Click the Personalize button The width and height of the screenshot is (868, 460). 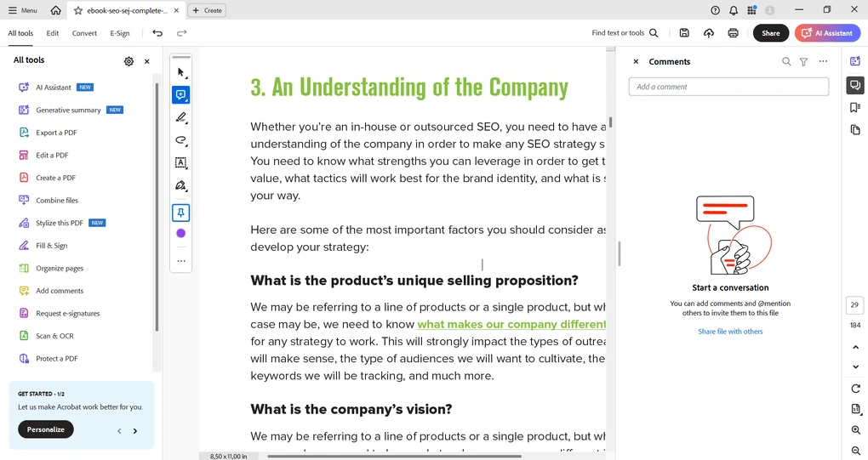(x=46, y=429)
